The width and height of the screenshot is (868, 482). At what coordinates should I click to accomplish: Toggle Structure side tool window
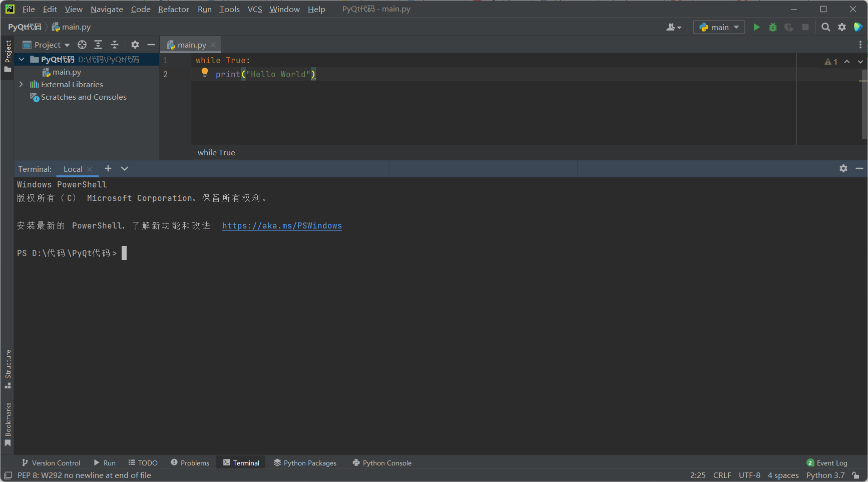[8, 369]
